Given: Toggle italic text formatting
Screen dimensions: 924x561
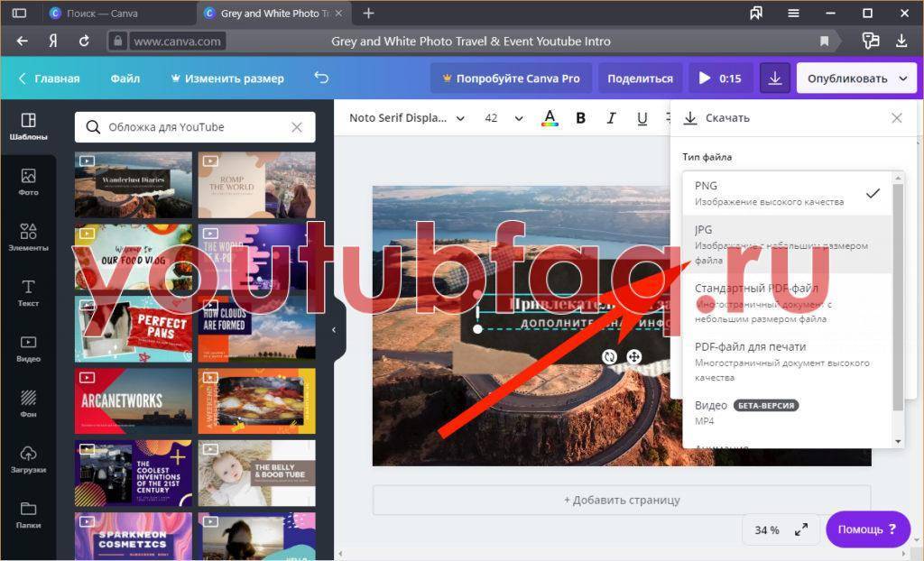Looking at the screenshot, I should click(x=611, y=118).
